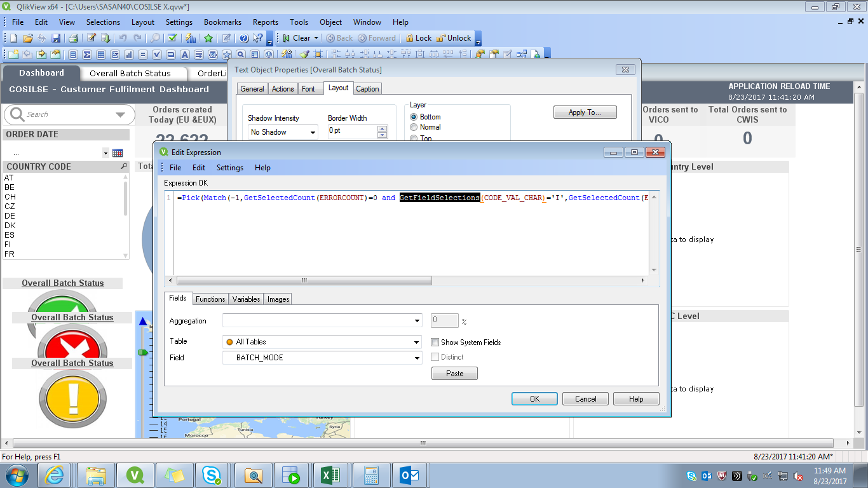Click the New document toolbar icon

tap(13, 38)
